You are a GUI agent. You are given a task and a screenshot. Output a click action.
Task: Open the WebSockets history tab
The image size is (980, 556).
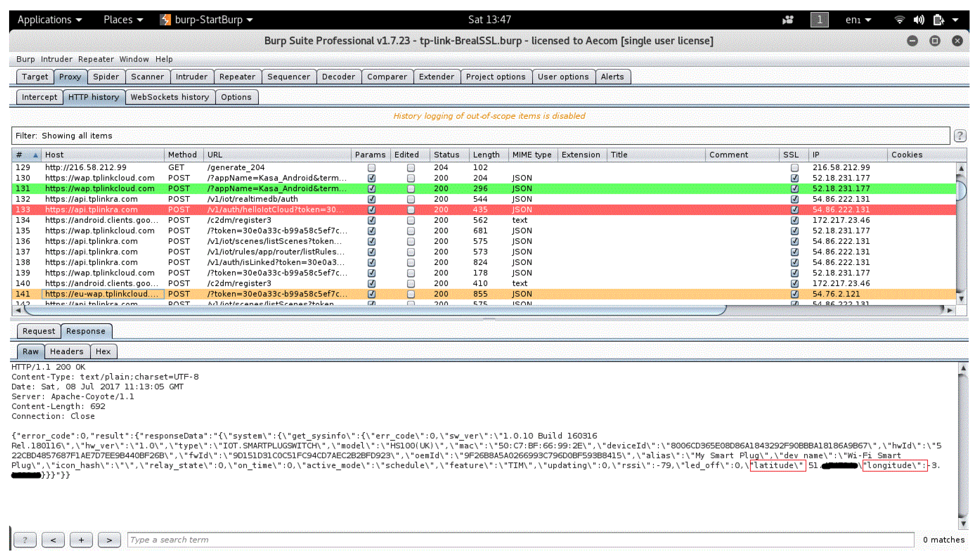(170, 97)
